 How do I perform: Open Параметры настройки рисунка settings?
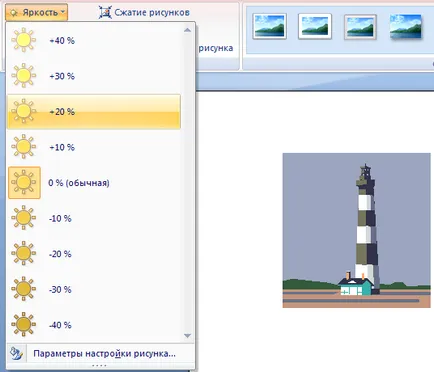click(100, 353)
